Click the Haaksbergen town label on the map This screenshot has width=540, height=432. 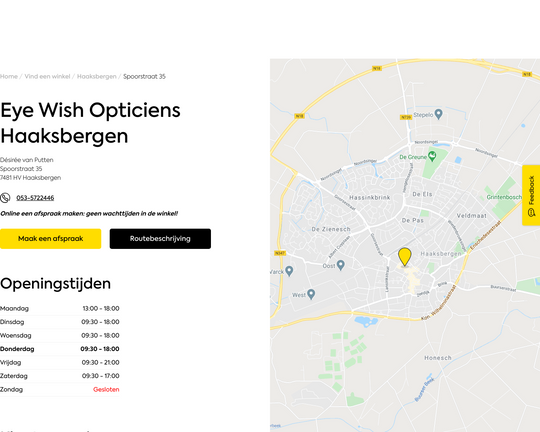(440, 254)
